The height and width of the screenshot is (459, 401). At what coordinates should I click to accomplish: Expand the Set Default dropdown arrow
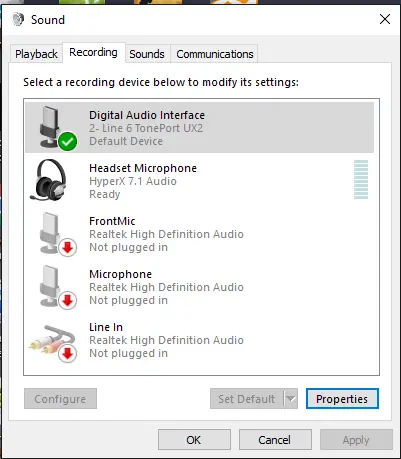[291, 399]
